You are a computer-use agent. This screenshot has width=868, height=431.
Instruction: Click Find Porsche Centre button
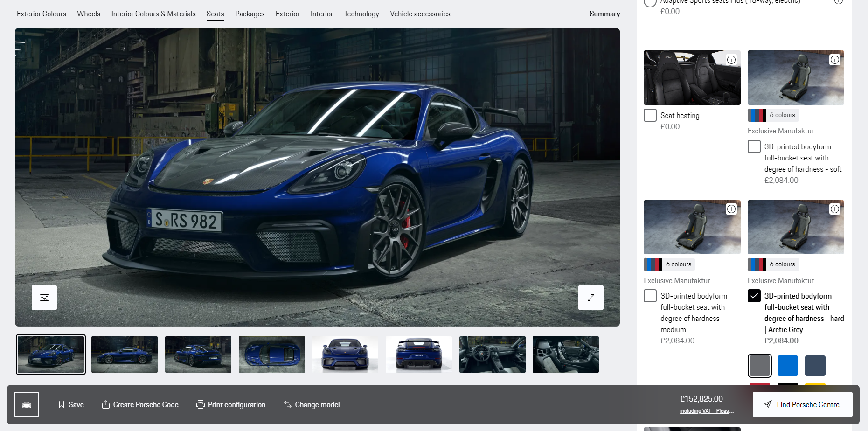click(x=802, y=404)
